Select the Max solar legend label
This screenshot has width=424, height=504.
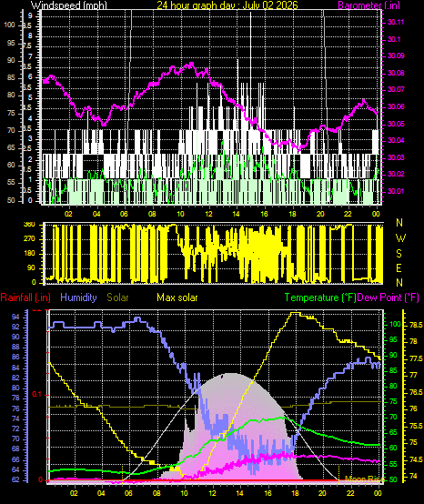[177, 297]
